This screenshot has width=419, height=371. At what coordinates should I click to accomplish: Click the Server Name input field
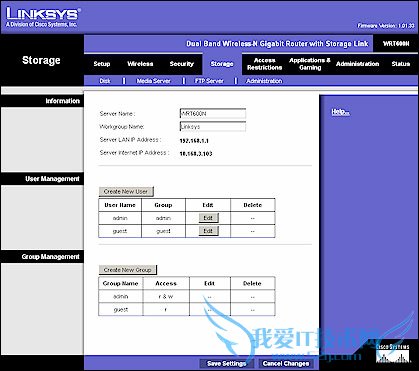(213, 114)
